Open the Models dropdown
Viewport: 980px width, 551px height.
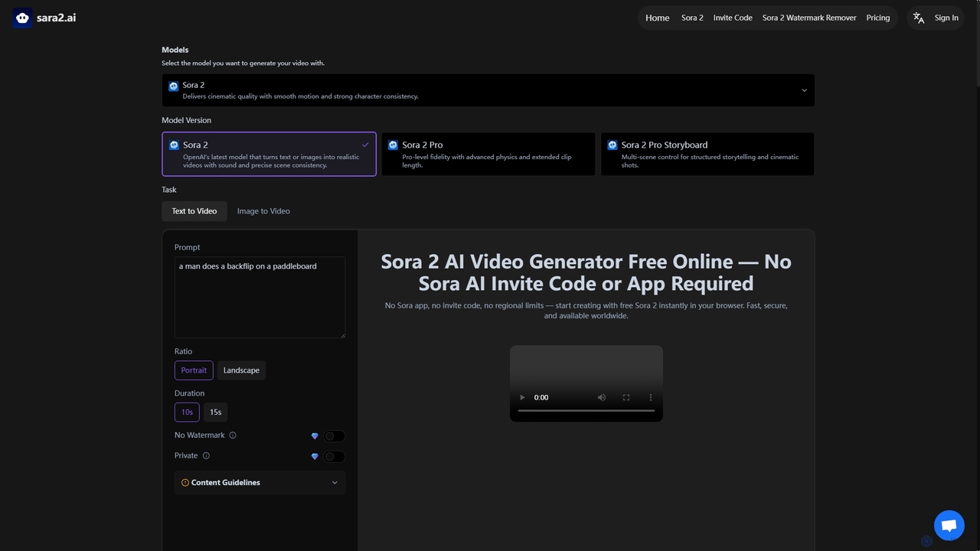click(488, 90)
